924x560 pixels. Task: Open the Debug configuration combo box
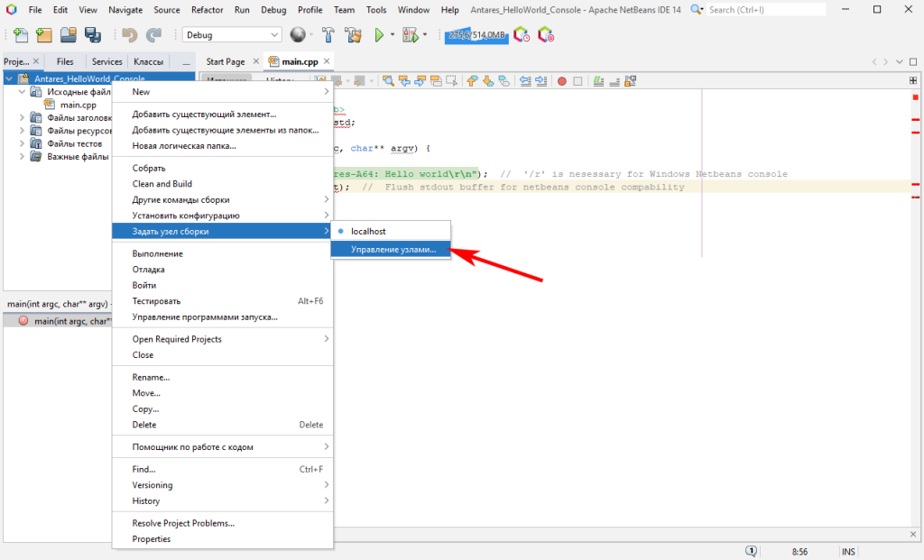click(x=232, y=35)
